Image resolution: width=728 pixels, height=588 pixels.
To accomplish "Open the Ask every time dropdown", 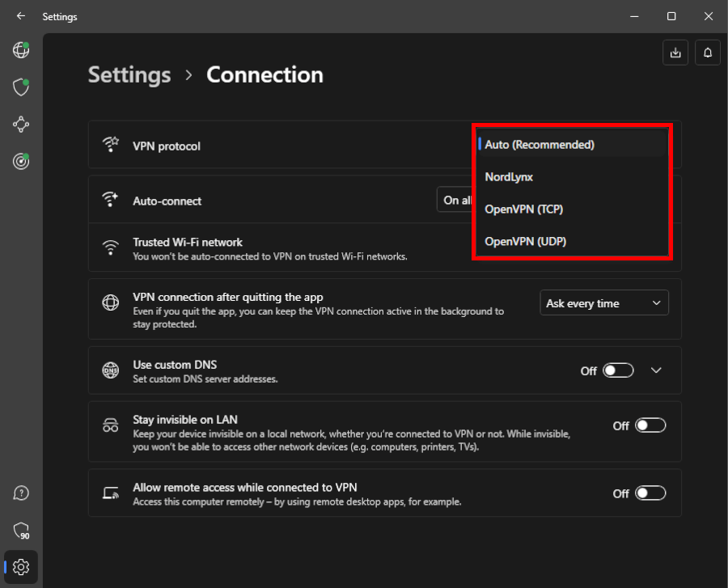I will (x=604, y=303).
